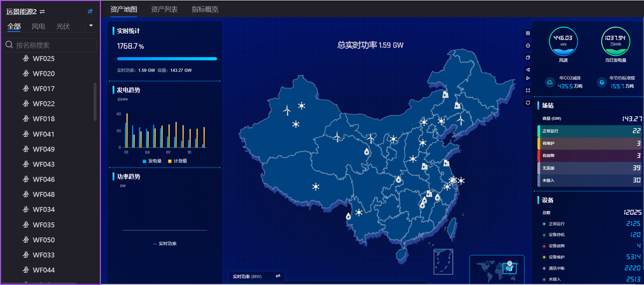Viewport: 644px width, 285px height.
Task: Select the 风电 filter tab
Action: click(x=38, y=26)
